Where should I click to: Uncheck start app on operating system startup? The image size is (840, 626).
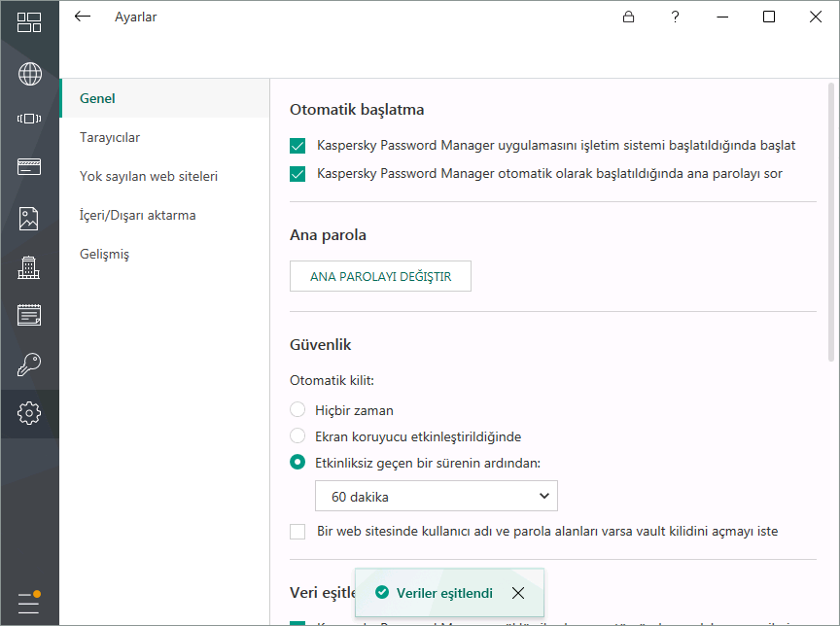297,146
